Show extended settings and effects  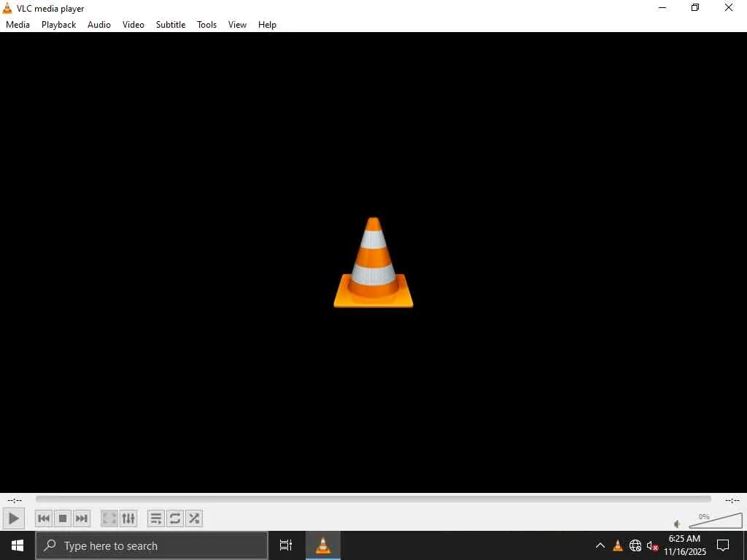(128, 518)
